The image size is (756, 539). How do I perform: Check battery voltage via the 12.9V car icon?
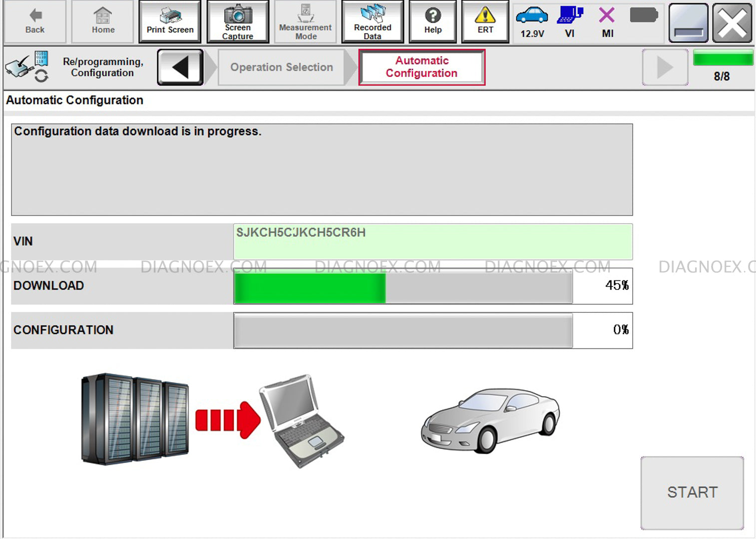(x=531, y=21)
